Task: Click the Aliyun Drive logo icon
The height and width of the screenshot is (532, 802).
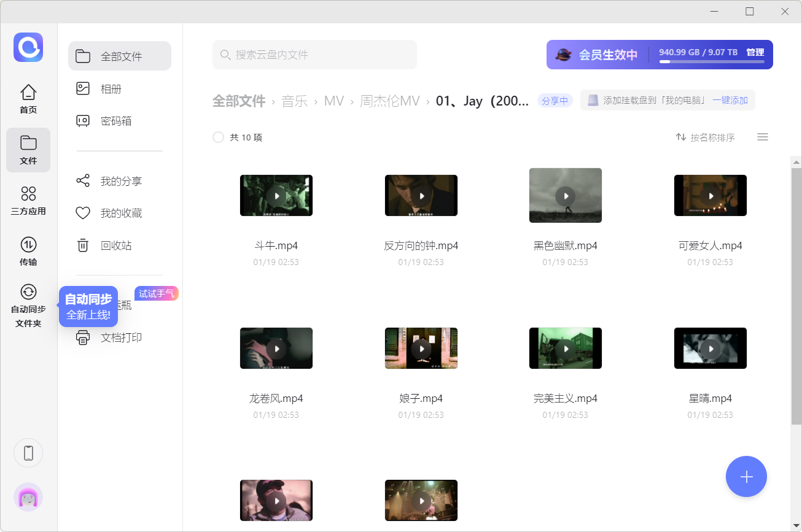Action: point(28,47)
